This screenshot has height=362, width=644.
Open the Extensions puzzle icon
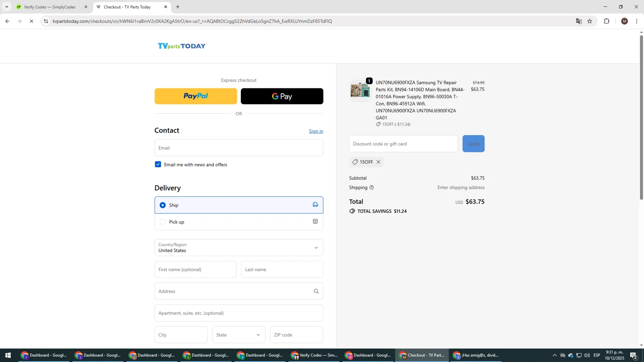(607, 21)
